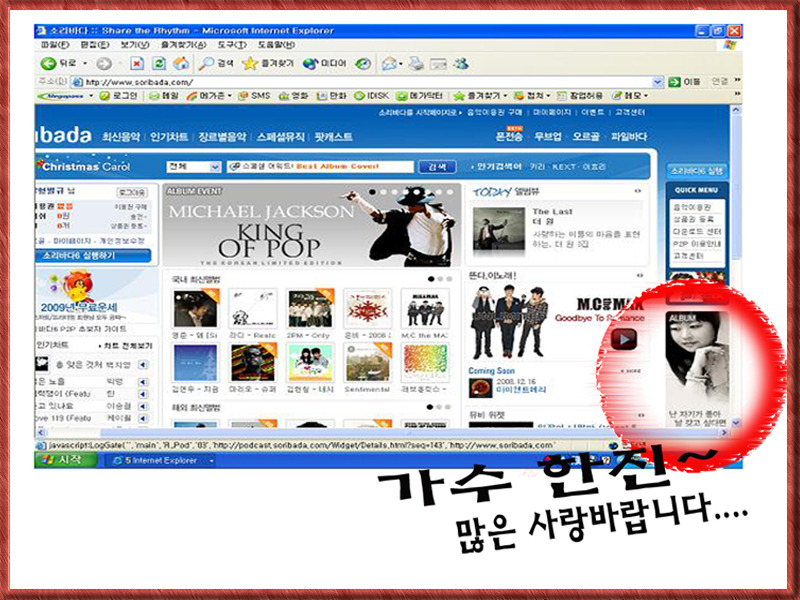This screenshot has height=600, width=800.
Task: Expand the 메모 dropdown on Megapass toolbar
Action: tap(646, 95)
